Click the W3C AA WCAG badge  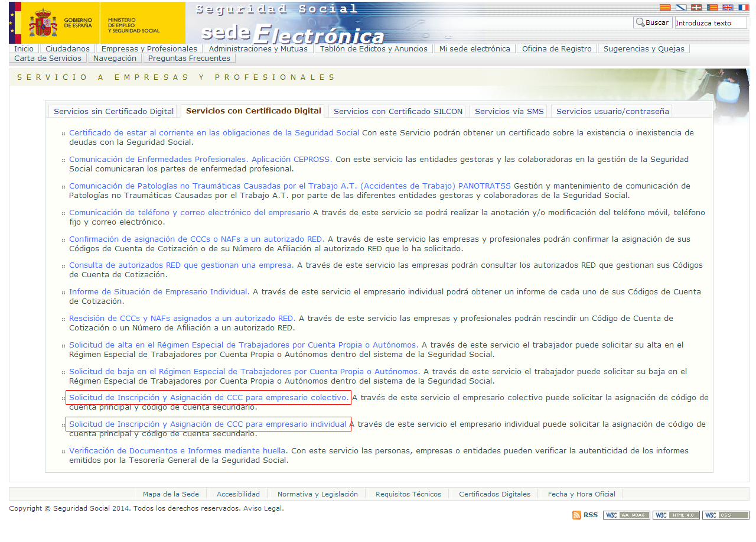click(626, 515)
